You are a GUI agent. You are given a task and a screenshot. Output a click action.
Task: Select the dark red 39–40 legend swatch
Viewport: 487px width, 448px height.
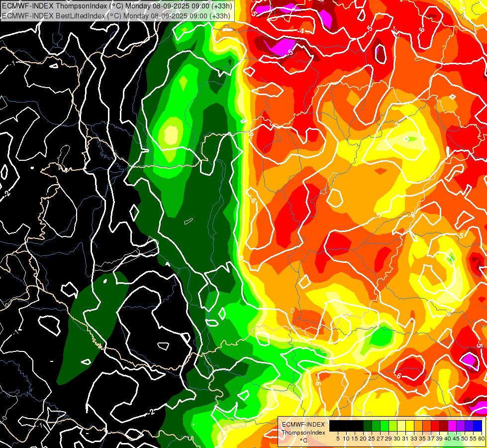[x=444, y=426]
